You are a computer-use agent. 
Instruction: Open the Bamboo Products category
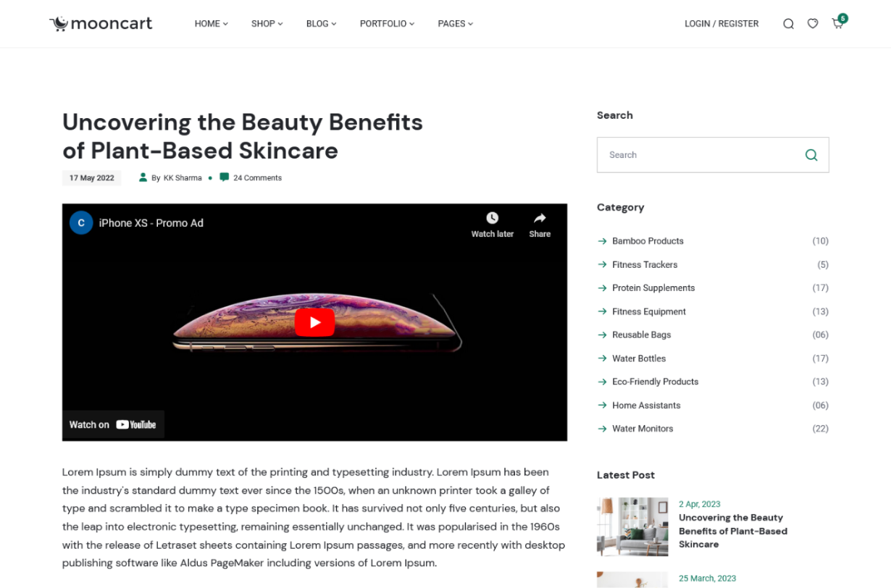tap(648, 241)
